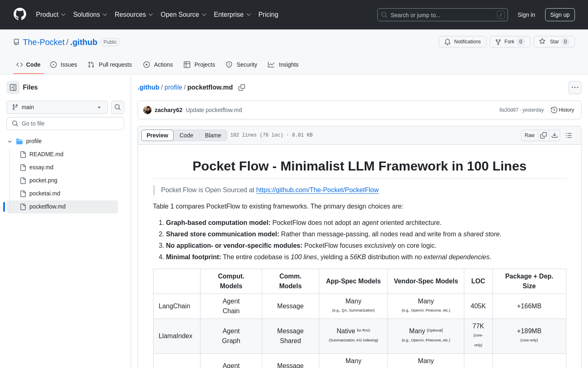Click the History clock button
This screenshot has width=588, height=368.
[562, 110]
